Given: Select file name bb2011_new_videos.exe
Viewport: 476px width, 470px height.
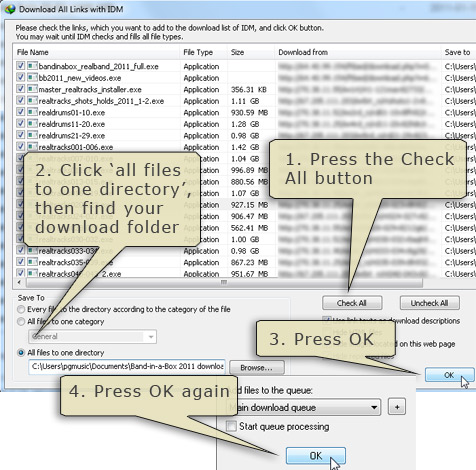Looking at the screenshot, I should coord(80,78).
